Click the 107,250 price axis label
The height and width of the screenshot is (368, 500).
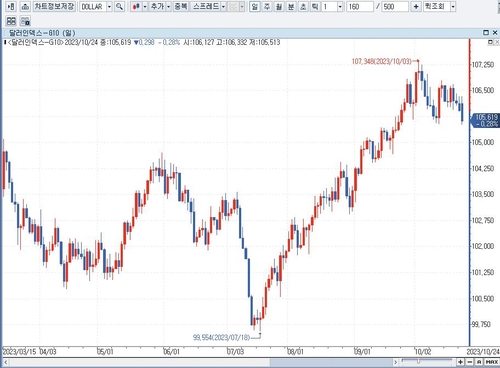pos(482,64)
